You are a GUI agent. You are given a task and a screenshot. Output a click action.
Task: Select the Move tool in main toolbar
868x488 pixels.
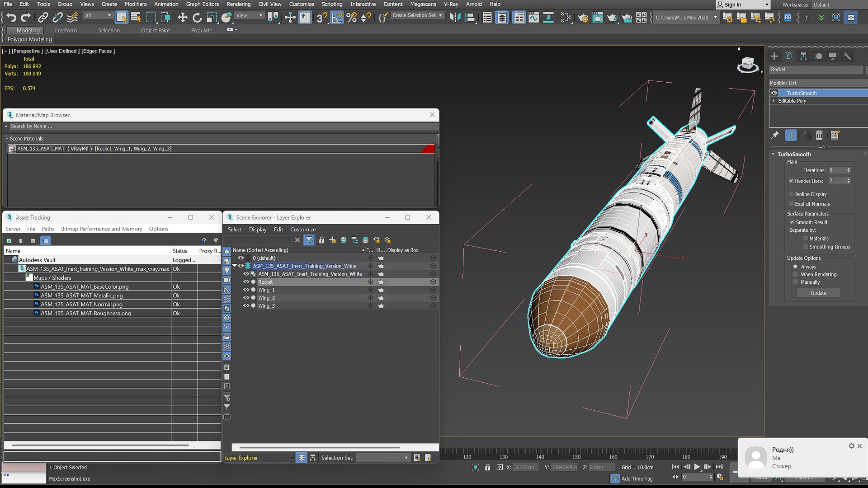click(x=182, y=18)
